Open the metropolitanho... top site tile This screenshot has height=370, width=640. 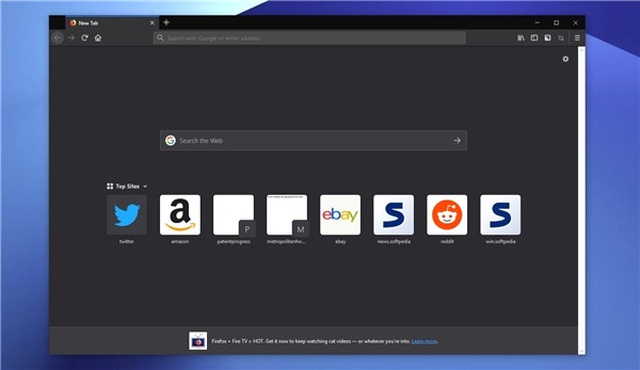(287, 215)
